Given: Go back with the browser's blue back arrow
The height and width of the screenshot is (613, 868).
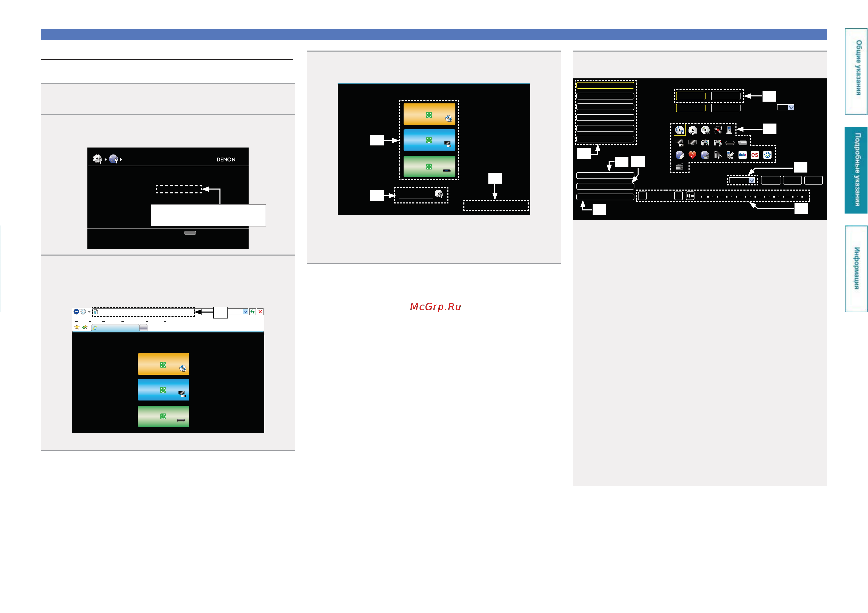Looking at the screenshot, I should pos(76,312).
